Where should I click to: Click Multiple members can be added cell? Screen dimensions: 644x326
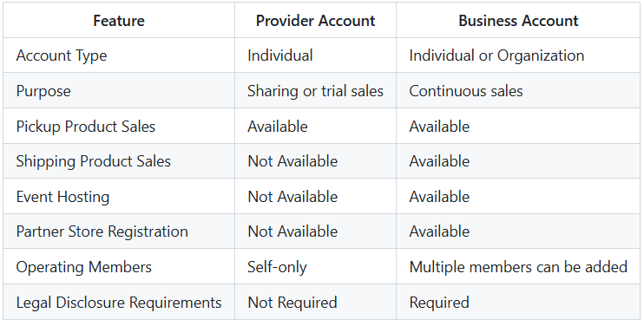(518, 266)
